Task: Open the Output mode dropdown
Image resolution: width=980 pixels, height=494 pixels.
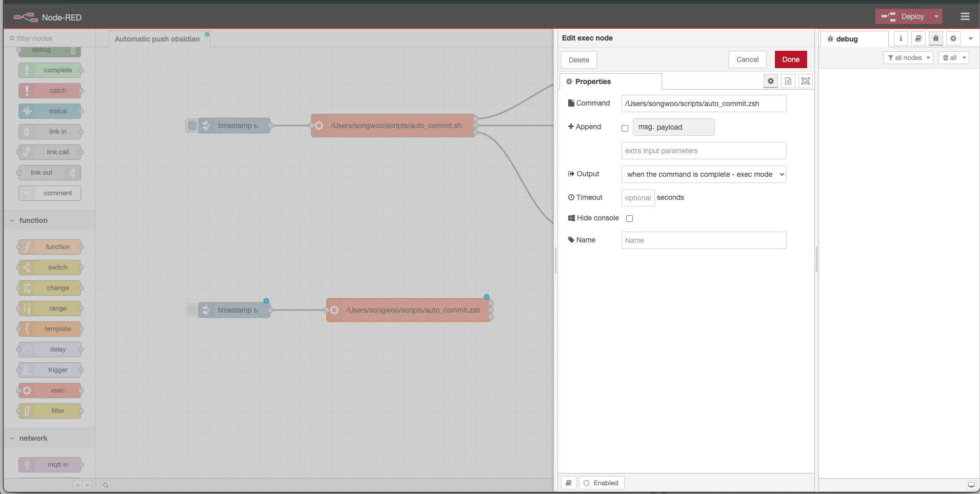Action: pyautogui.click(x=704, y=174)
